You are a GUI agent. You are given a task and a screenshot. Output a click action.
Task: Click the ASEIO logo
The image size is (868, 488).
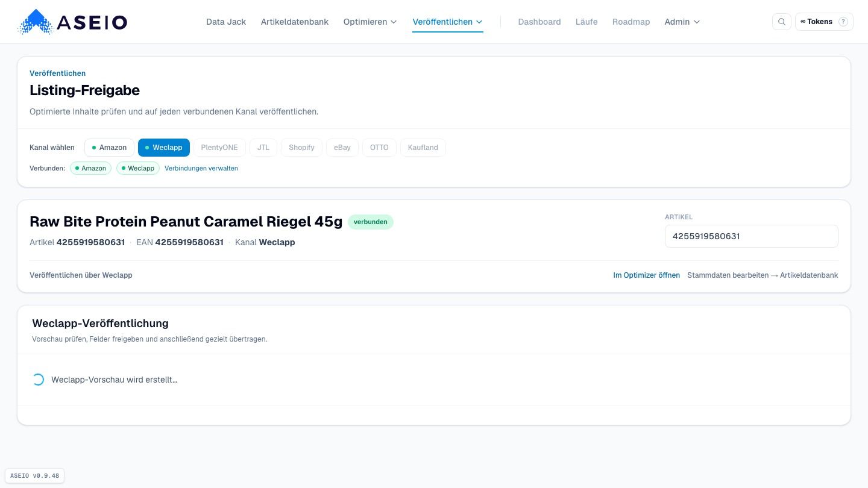tap(73, 22)
